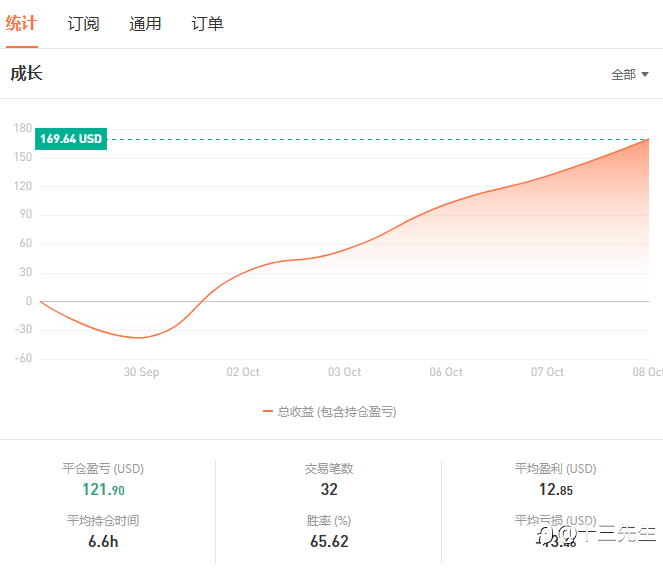Click the 平仓盈亏 value 121.90

[103, 490]
